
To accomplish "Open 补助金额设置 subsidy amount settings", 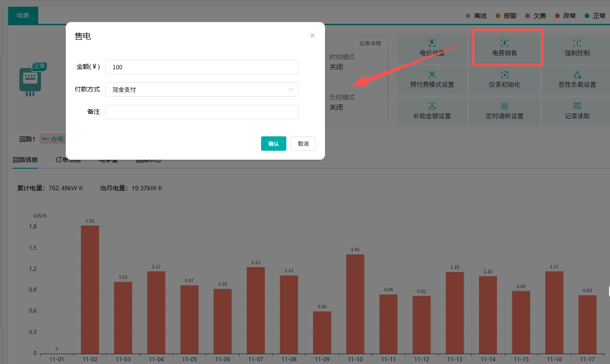I will point(432,112).
